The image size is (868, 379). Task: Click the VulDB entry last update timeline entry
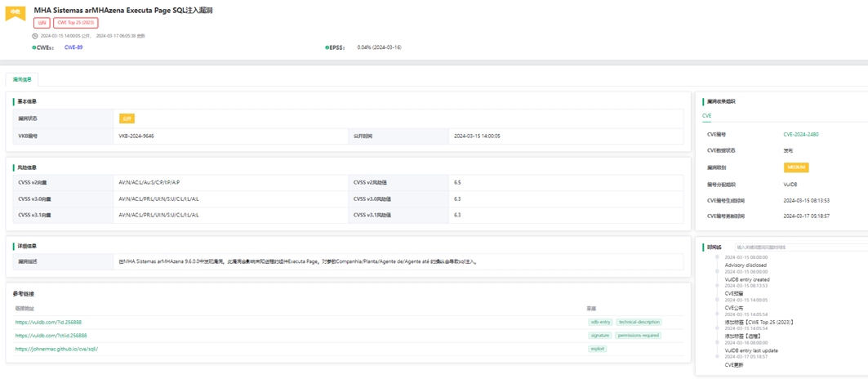pos(751,350)
